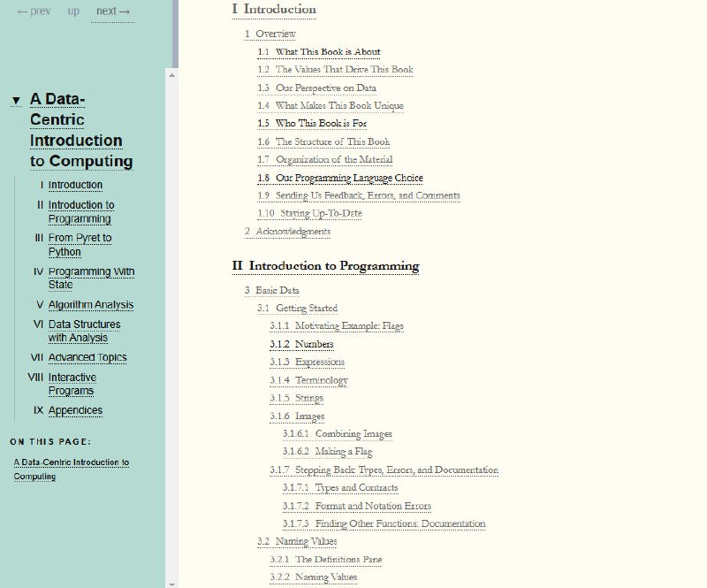Open section 3.1.3 Expressions
Screen dimensions: 707x588
307,362
